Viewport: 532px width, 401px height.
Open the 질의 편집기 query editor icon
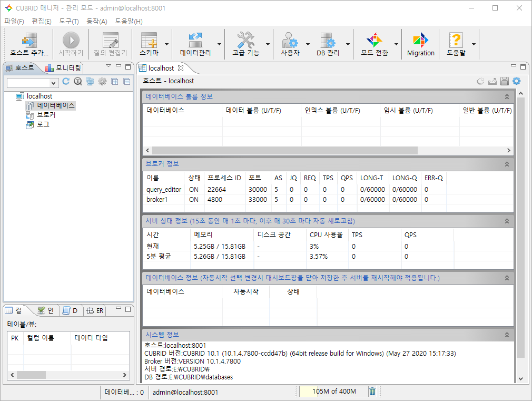coord(110,41)
